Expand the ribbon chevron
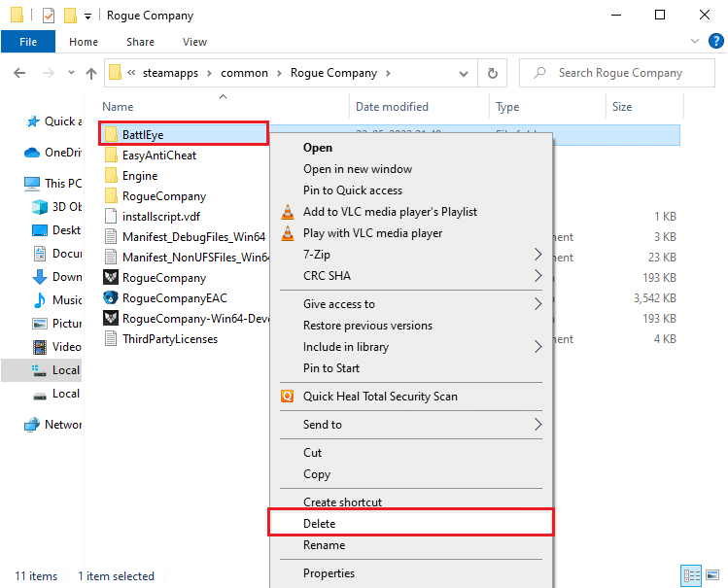 pos(695,41)
